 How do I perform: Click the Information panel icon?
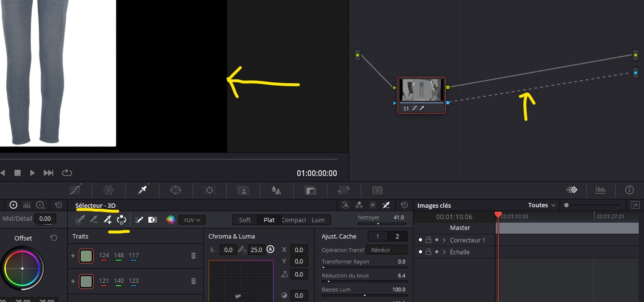[629, 190]
